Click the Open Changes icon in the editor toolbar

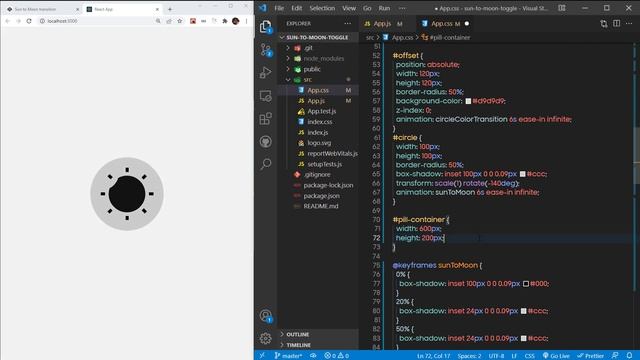(x=604, y=24)
